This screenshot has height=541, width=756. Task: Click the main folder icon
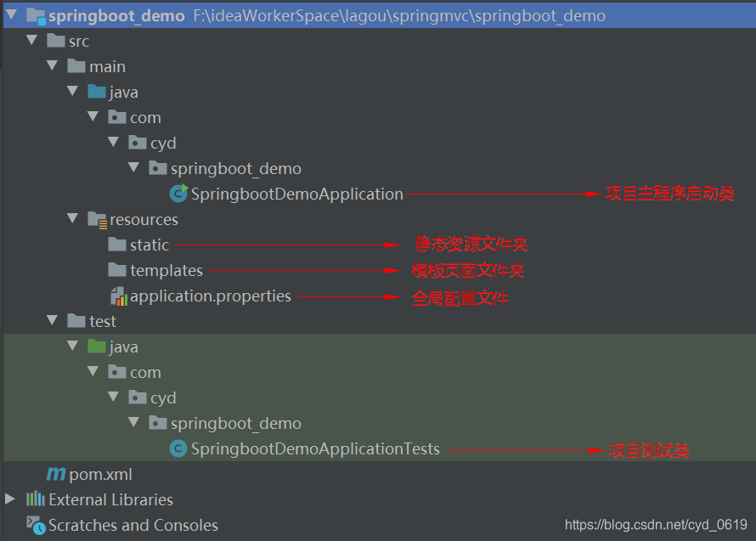(76, 66)
